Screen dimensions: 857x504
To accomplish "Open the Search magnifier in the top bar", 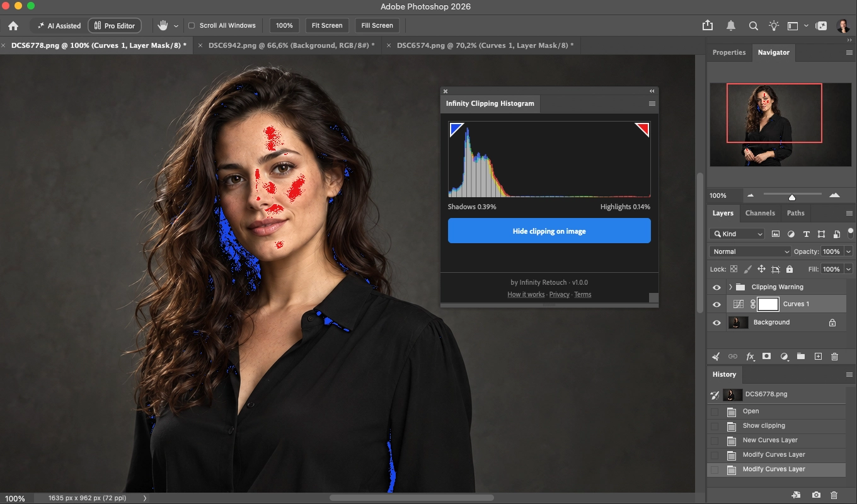I will 753,26.
